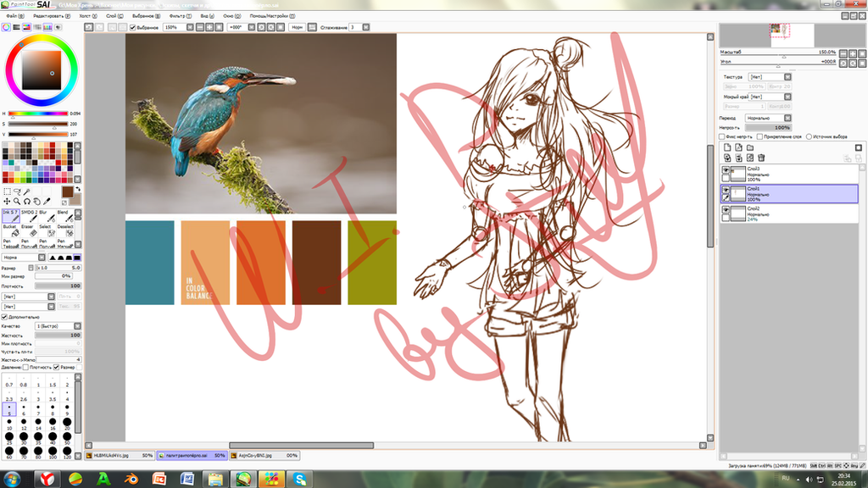Open the rotation angle +000° dropdown
The height and width of the screenshot is (488, 868).
pyautogui.click(x=251, y=27)
